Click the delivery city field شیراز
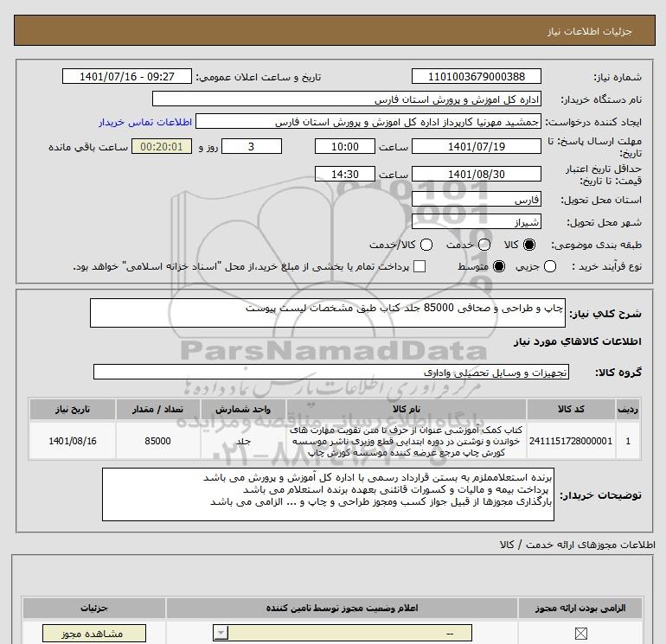666x644 pixels. click(x=476, y=221)
